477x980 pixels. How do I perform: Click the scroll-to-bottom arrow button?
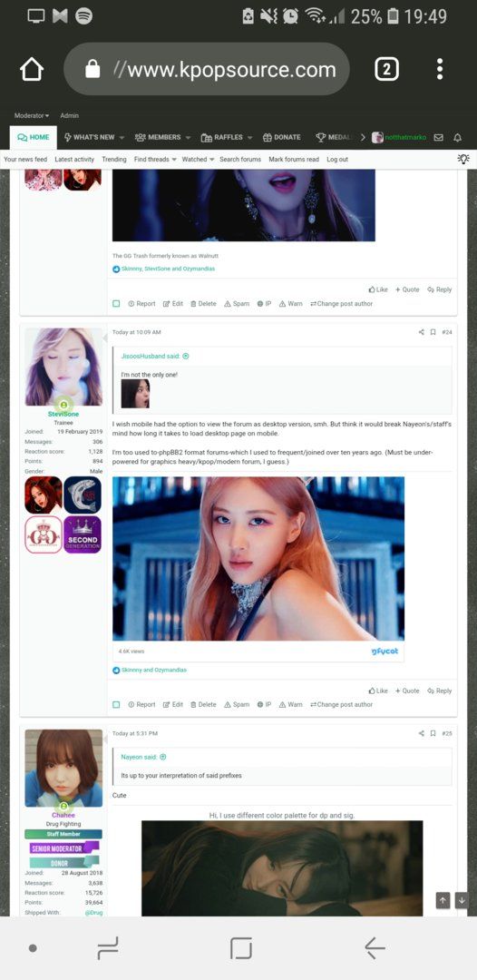pyautogui.click(x=462, y=900)
